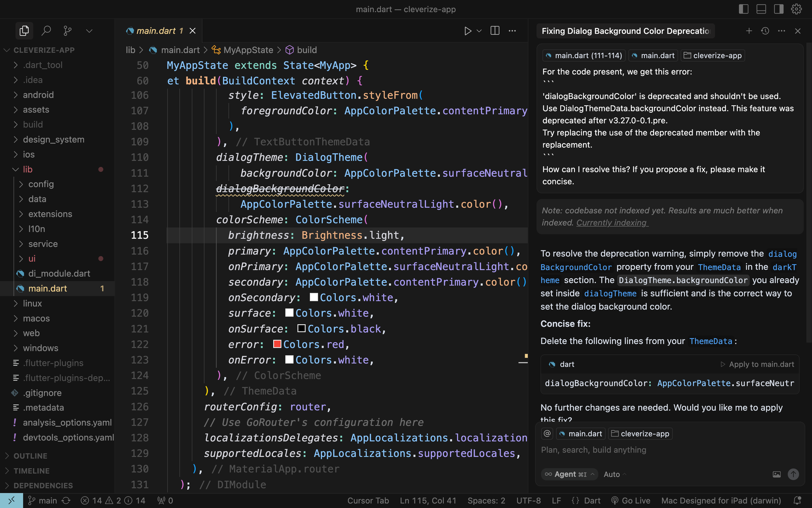Select the Fixing Dialog Background Color chat tab
The height and width of the screenshot is (508, 812).
(626, 31)
